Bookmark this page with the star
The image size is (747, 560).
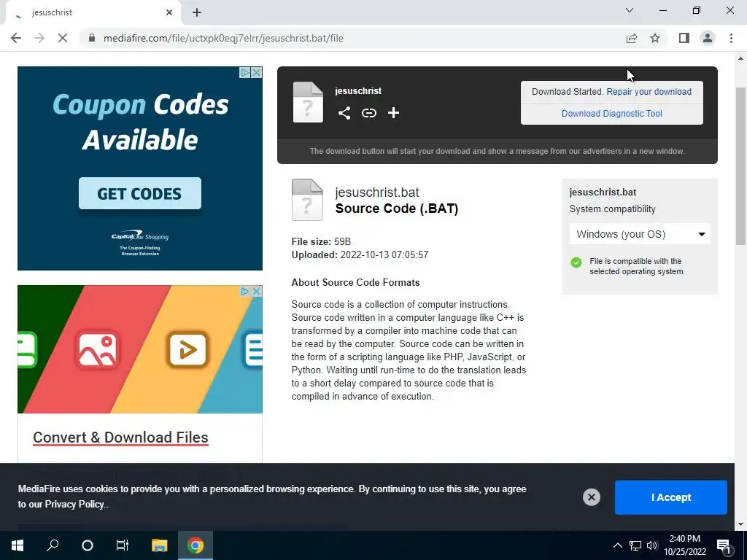pos(655,38)
